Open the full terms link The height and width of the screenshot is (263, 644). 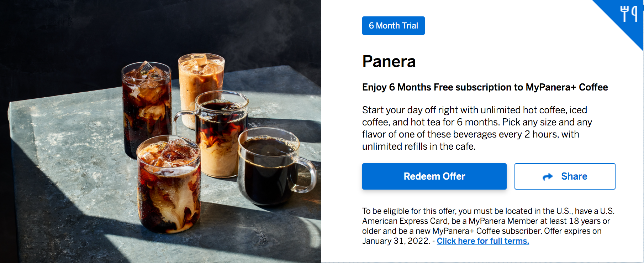(483, 241)
